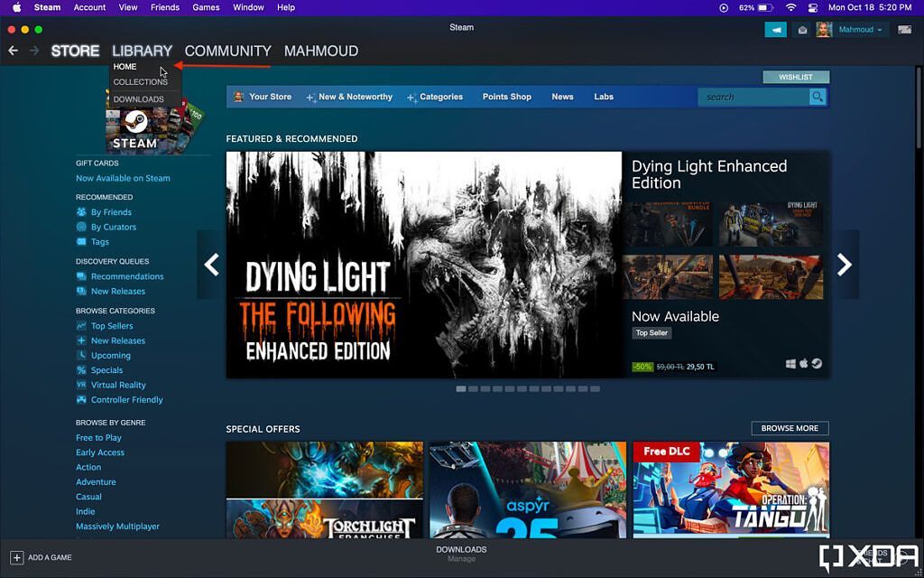Viewport: 924px width, 578px height.
Task: Open the Account menu in menu bar
Action: coord(89,7)
